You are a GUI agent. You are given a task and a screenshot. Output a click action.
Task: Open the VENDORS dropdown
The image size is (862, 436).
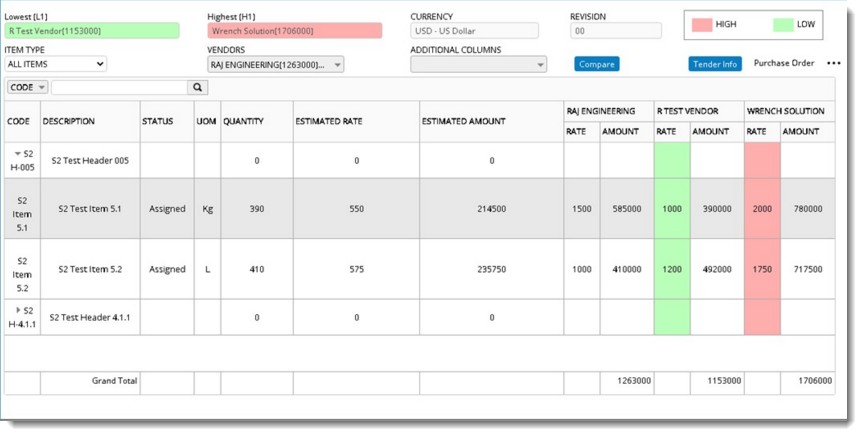[x=275, y=65]
